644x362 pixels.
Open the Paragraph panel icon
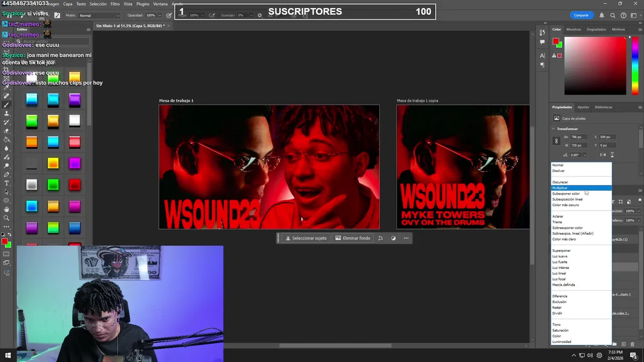542,64
